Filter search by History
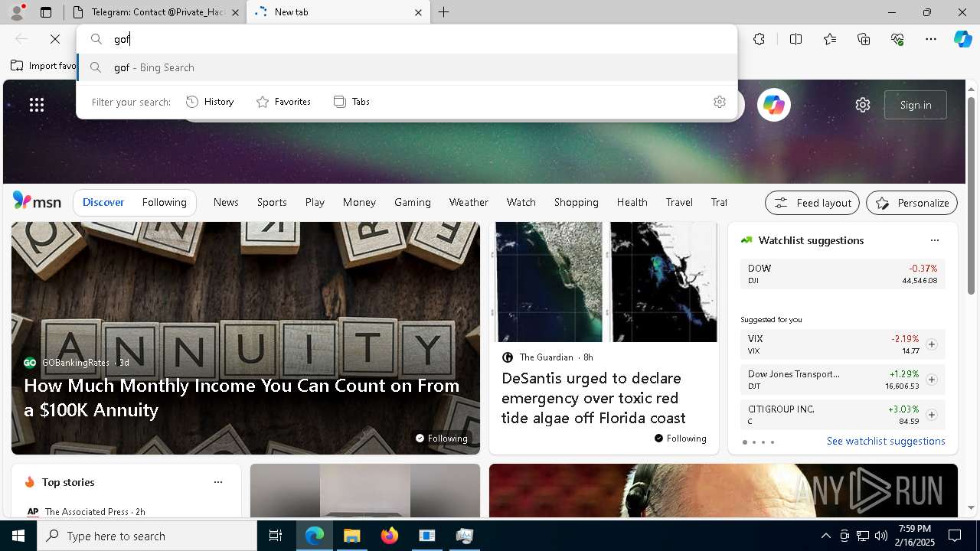Screen dimensions: 980x551 (211, 102)
